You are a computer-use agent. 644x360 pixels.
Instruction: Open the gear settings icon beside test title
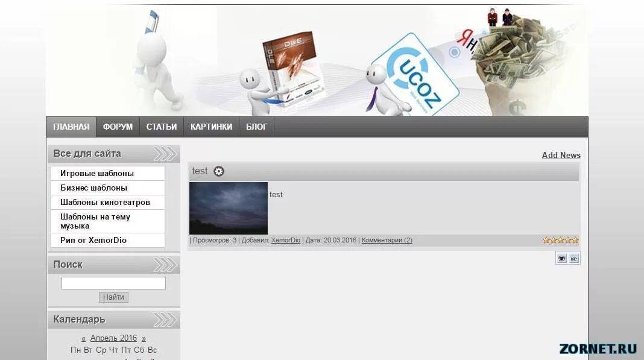(219, 171)
